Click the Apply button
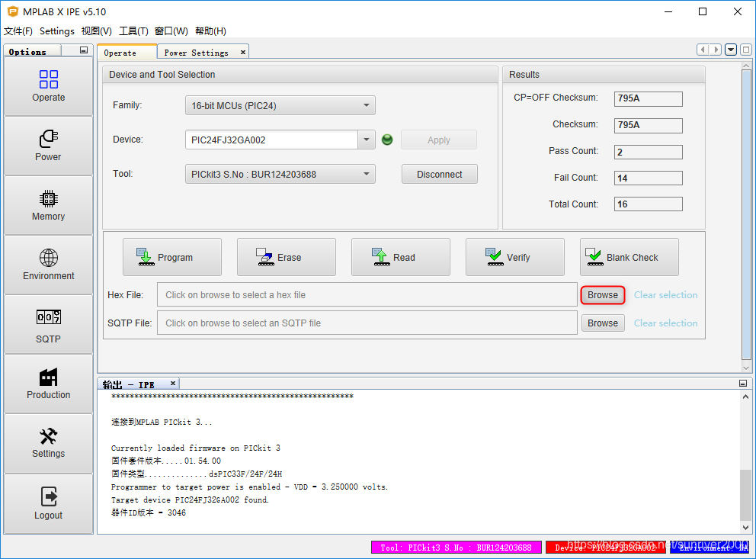Screen dimensions: 756x559 point(439,140)
